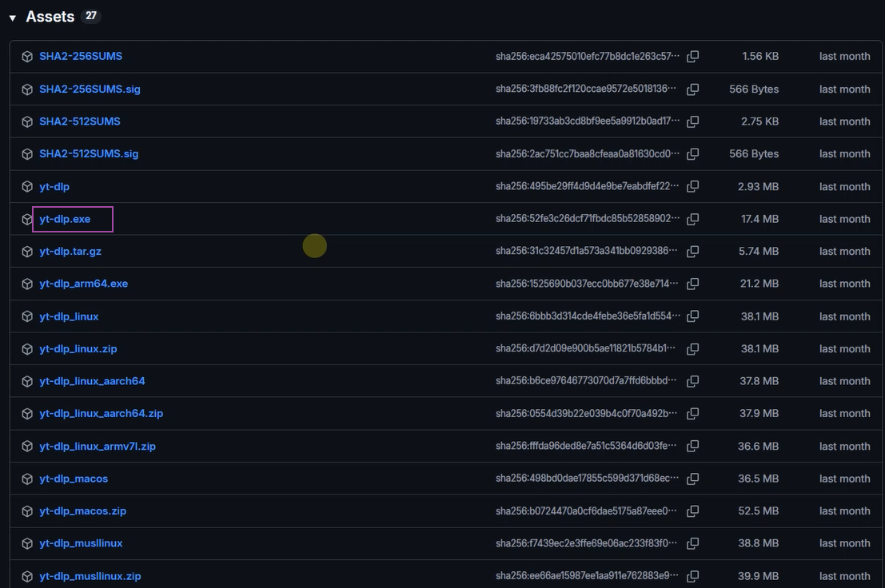Image resolution: width=885 pixels, height=588 pixels.
Task: Download the yt-dlp_musllinux binary
Action: [x=81, y=543]
